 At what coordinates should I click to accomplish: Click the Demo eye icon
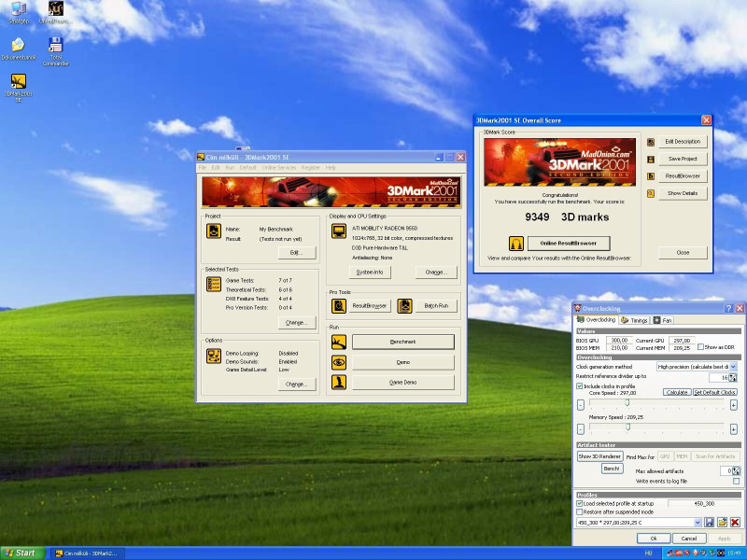tap(339, 362)
